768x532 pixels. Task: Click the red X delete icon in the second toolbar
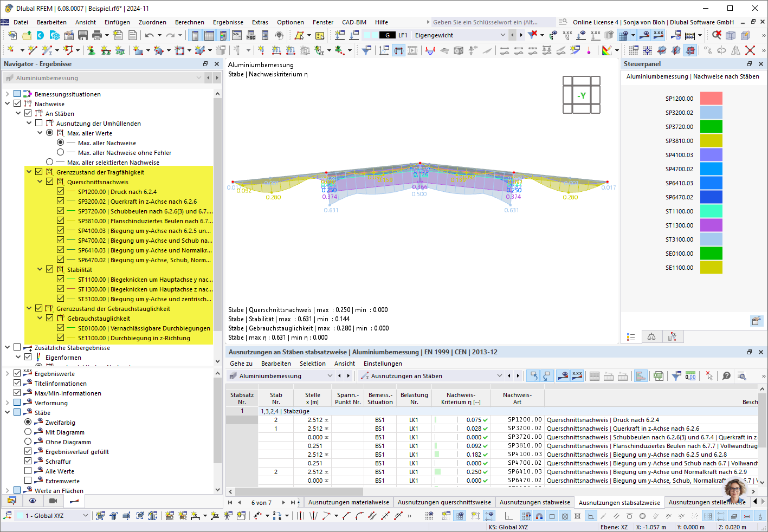(x=750, y=50)
